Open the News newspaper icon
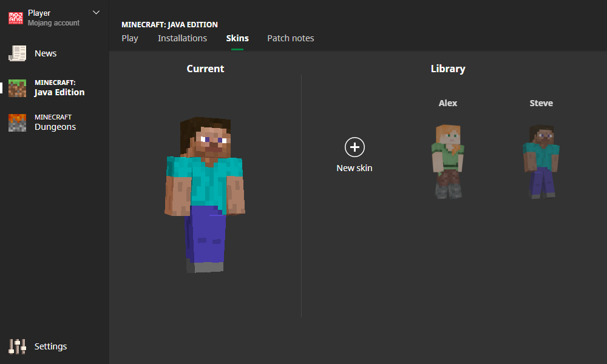This screenshot has height=364, width=607. click(18, 53)
